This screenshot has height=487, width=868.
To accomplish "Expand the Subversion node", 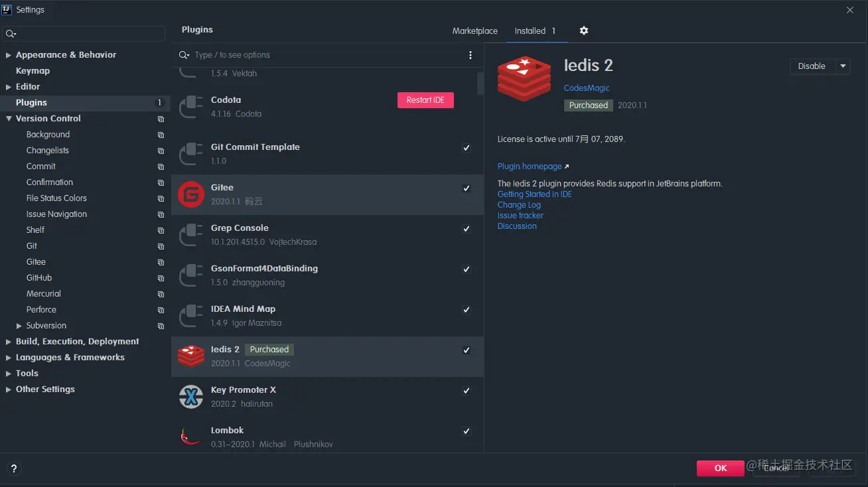I will pyautogui.click(x=19, y=326).
